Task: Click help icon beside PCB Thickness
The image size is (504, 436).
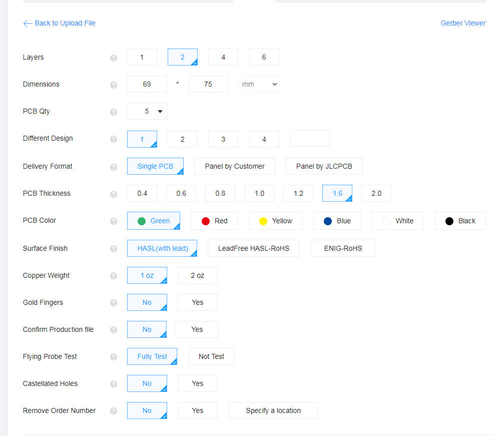Action: pyautogui.click(x=114, y=194)
